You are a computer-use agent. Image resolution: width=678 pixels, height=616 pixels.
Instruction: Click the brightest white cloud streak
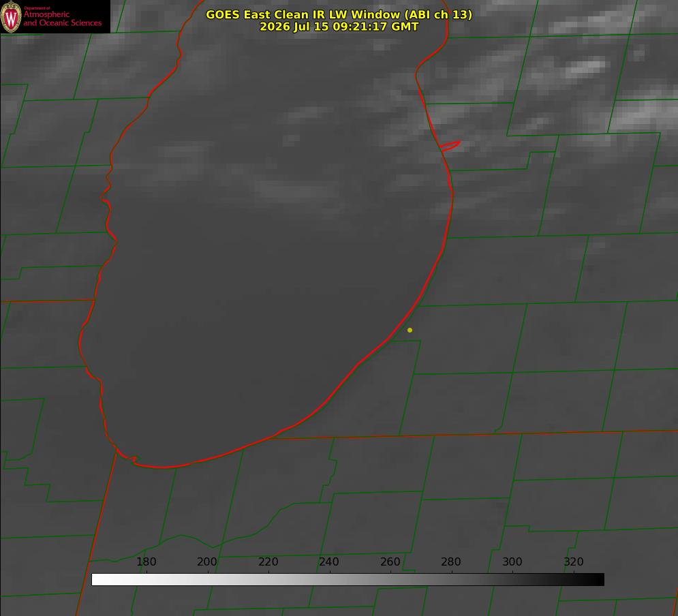pyautogui.click(x=586, y=68)
